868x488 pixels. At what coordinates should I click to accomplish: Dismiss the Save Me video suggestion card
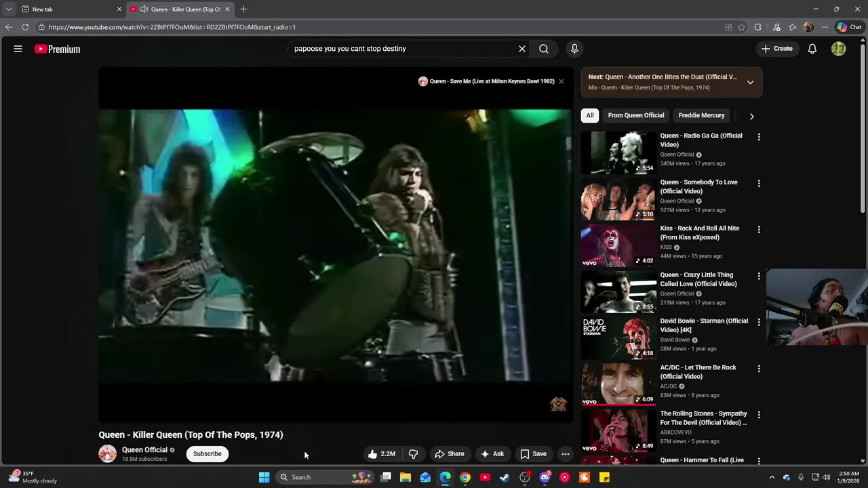point(561,81)
